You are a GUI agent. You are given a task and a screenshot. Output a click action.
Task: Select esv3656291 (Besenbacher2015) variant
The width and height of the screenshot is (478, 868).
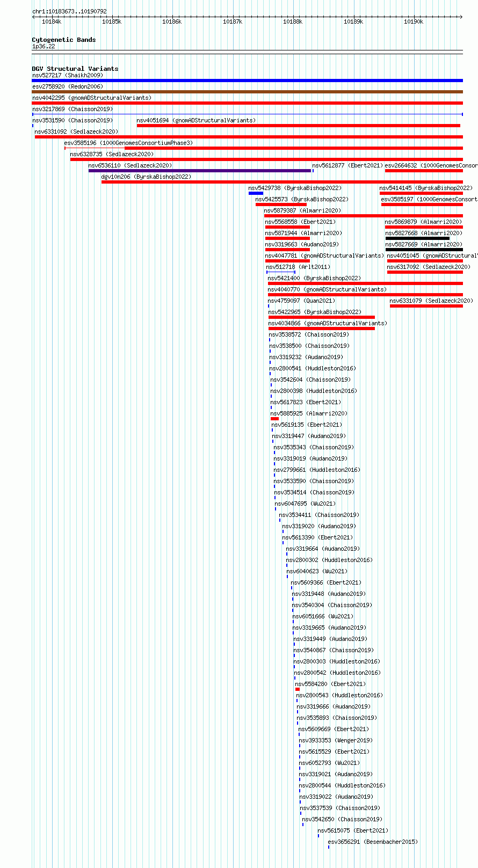tap(373, 842)
